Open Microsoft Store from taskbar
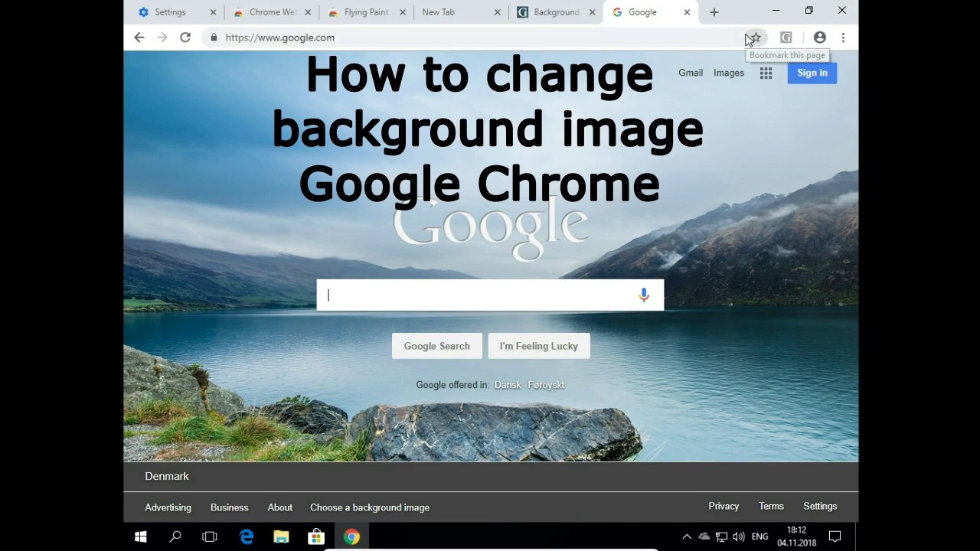 point(316,537)
